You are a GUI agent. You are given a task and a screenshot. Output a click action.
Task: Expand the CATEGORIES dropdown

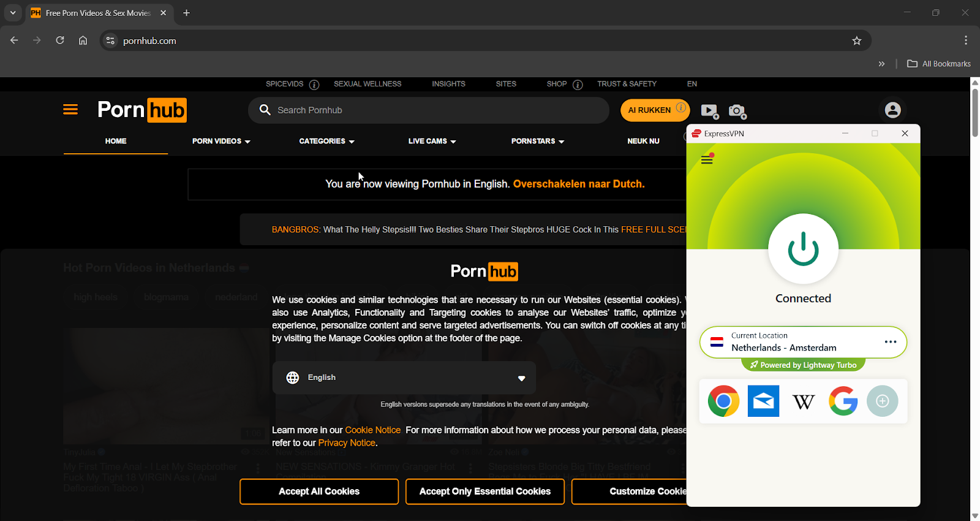(x=326, y=141)
